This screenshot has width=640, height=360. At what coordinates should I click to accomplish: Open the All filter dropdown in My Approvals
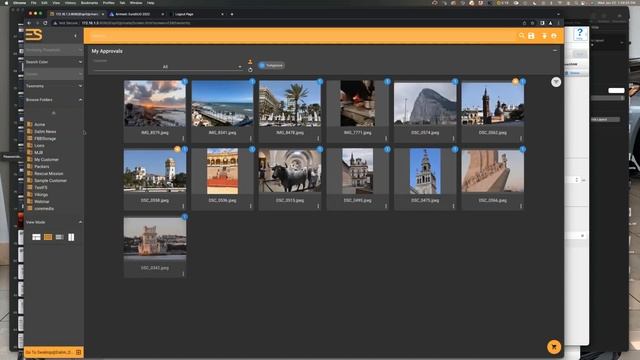click(x=167, y=67)
